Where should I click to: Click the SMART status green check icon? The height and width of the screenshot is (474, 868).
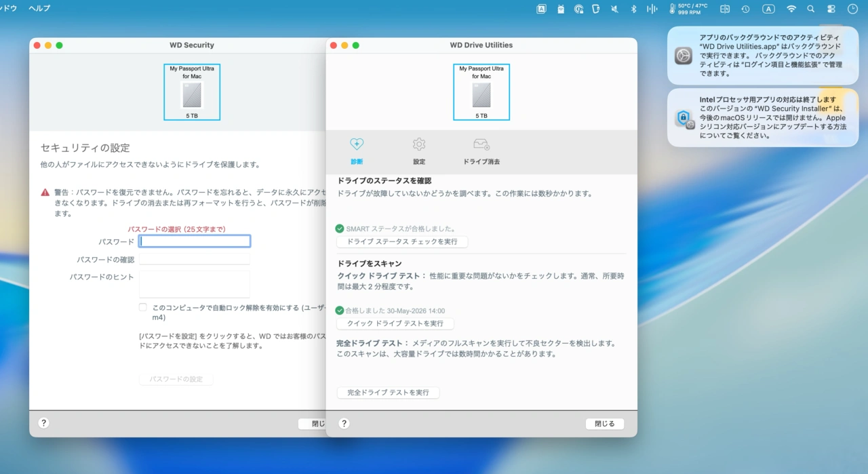click(x=340, y=229)
